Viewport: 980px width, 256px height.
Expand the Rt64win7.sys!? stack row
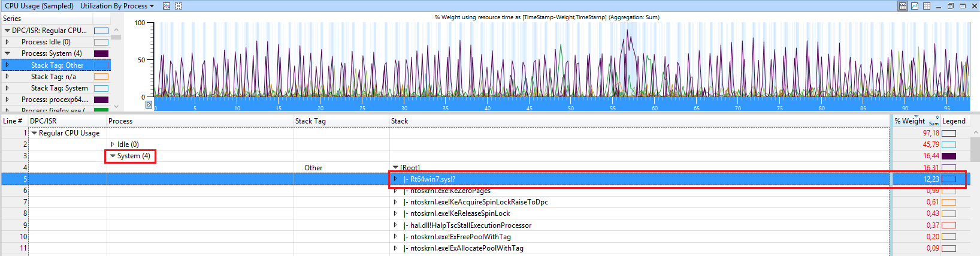coord(395,179)
